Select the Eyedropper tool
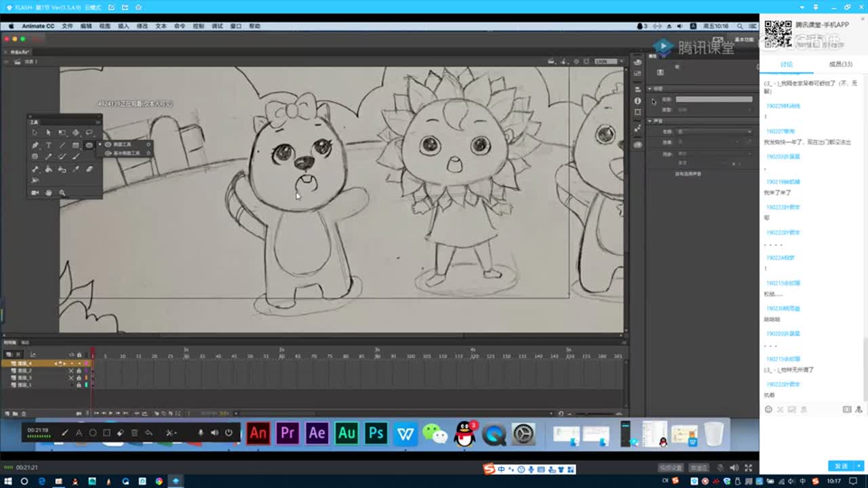 [75, 169]
